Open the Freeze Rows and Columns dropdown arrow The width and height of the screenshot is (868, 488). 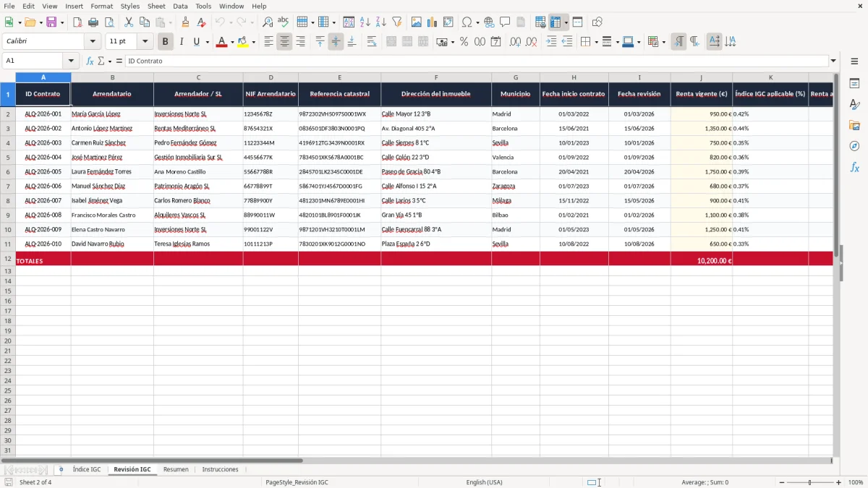pyautogui.click(x=566, y=22)
